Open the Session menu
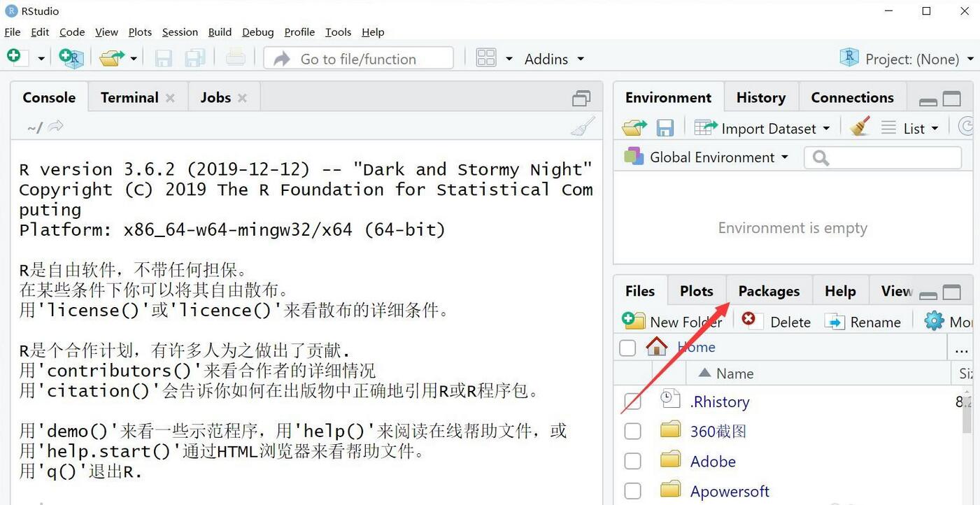Image resolution: width=980 pixels, height=505 pixels. 180,32
